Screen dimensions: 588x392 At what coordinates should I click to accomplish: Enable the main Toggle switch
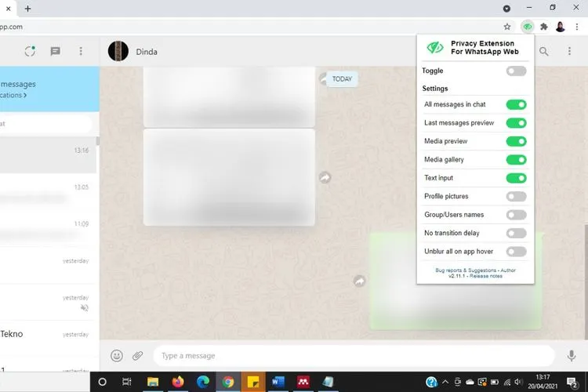(516, 71)
